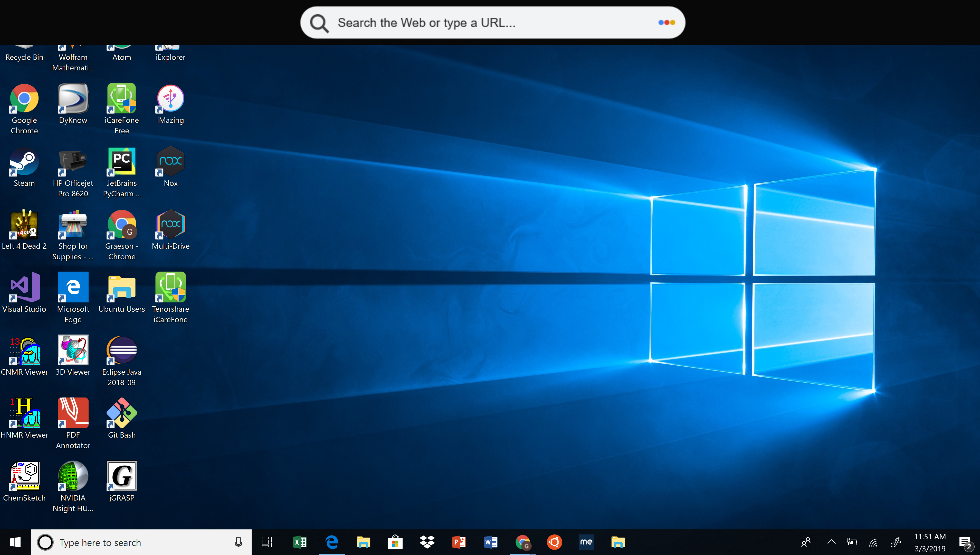
Task: Launch Word from the taskbar
Action: (x=491, y=542)
